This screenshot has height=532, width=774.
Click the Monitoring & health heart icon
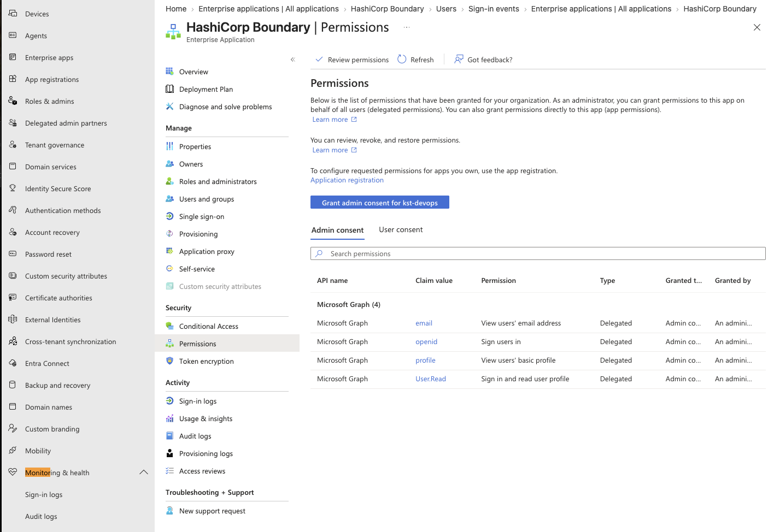coord(13,472)
